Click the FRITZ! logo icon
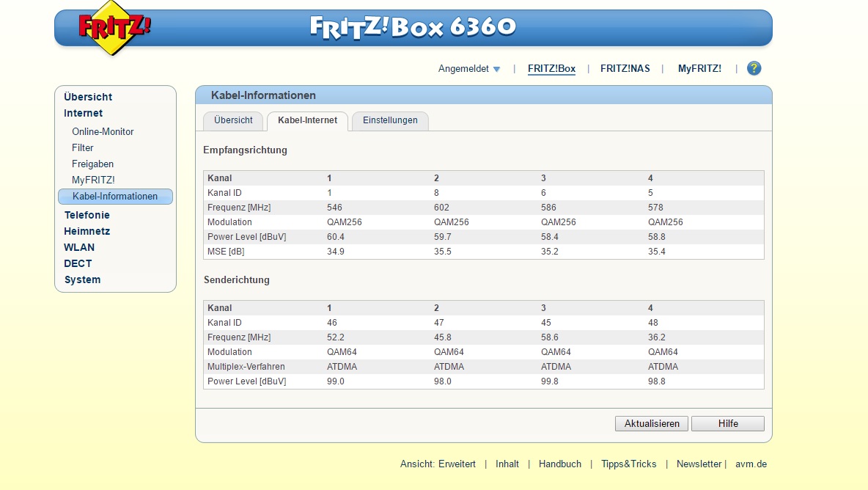This screenshot has width=868, height=490. pos(114,28)
